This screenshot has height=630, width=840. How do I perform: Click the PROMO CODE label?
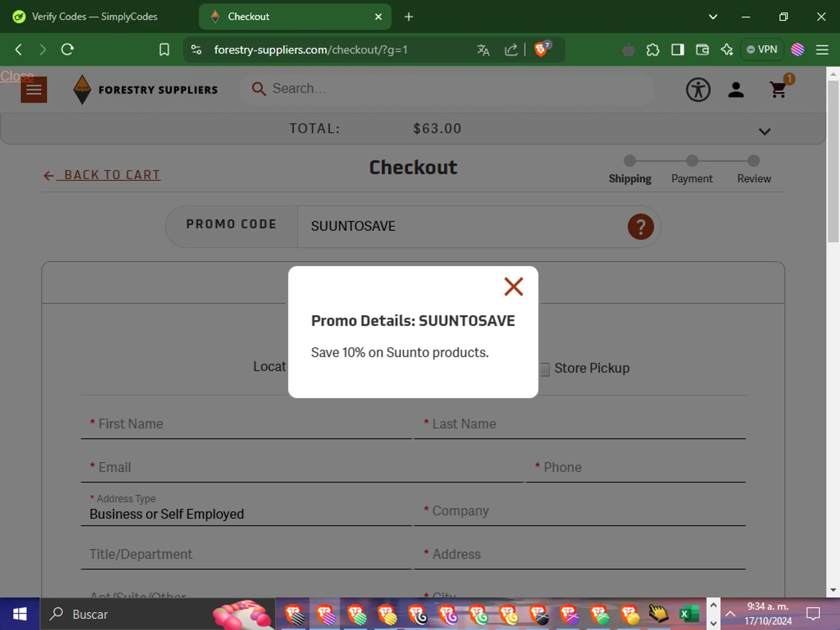pos(231,224)
